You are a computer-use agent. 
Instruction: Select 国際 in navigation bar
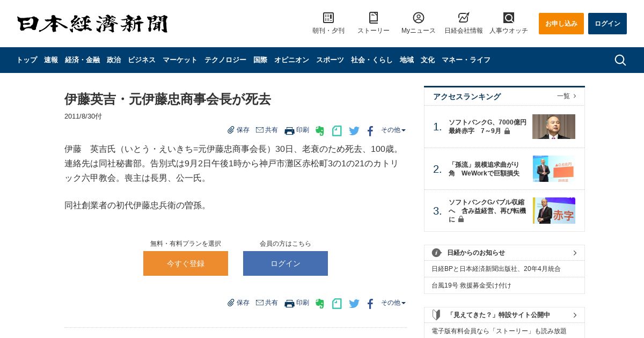[260, 60]
